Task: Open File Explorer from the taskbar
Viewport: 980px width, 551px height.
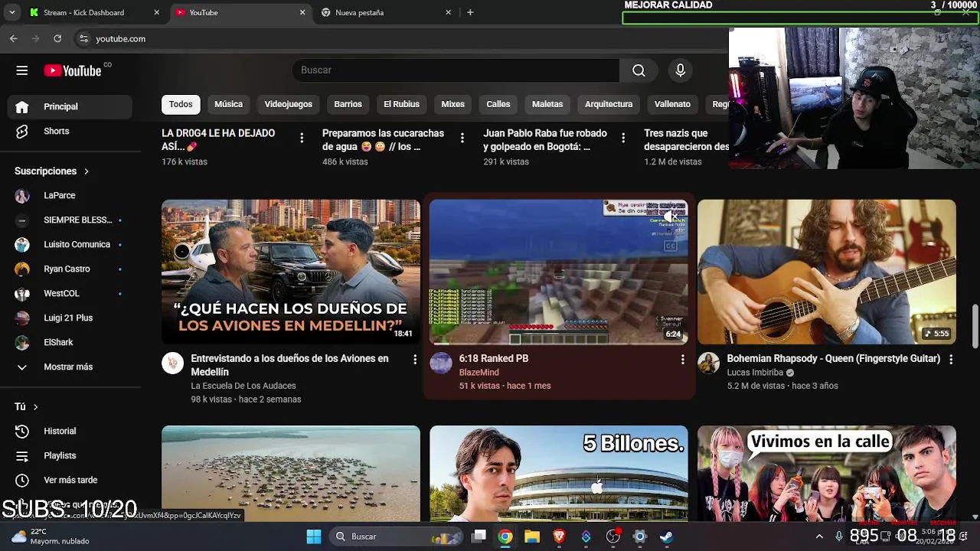Action: pos(532,536)
